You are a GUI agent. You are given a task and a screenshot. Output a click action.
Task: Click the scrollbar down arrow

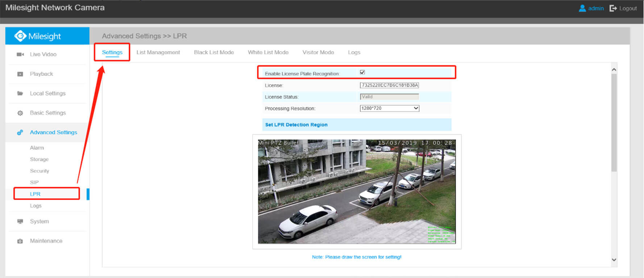tap(614, 259)
